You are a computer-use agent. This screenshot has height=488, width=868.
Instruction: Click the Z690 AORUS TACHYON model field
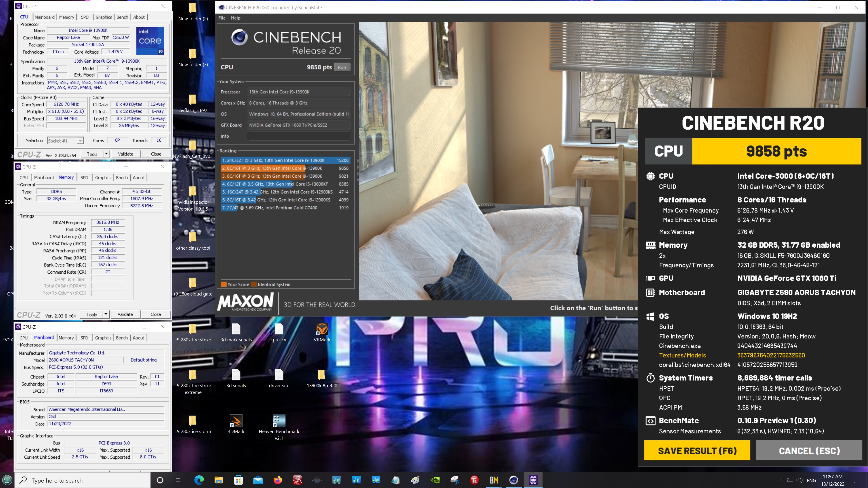(84, 360)
